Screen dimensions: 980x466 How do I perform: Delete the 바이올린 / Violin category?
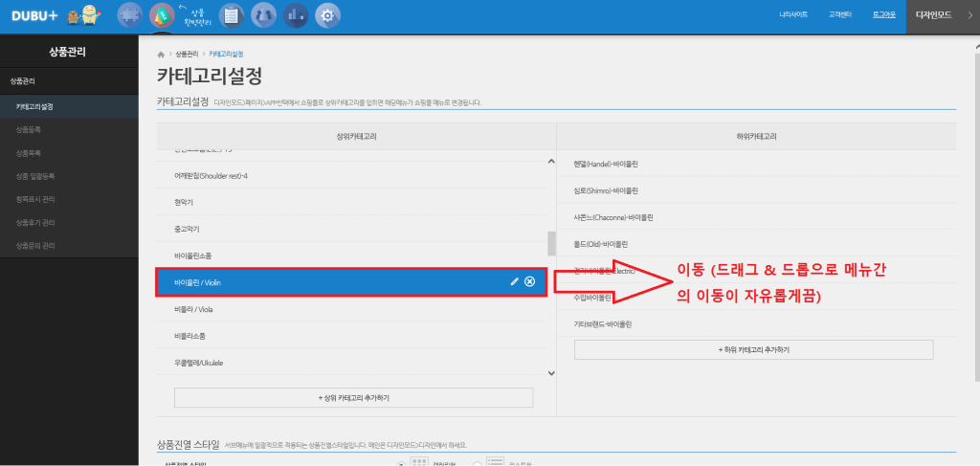coord(530,281)
